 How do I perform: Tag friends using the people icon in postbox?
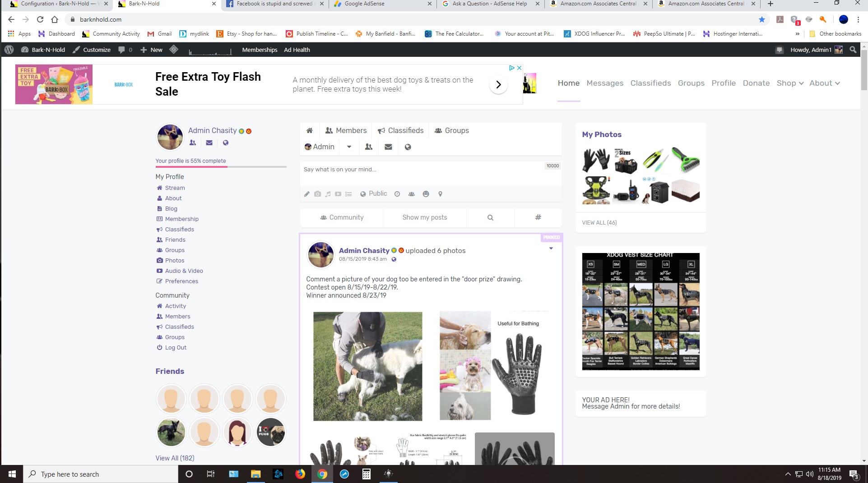[x=412, y=194]
